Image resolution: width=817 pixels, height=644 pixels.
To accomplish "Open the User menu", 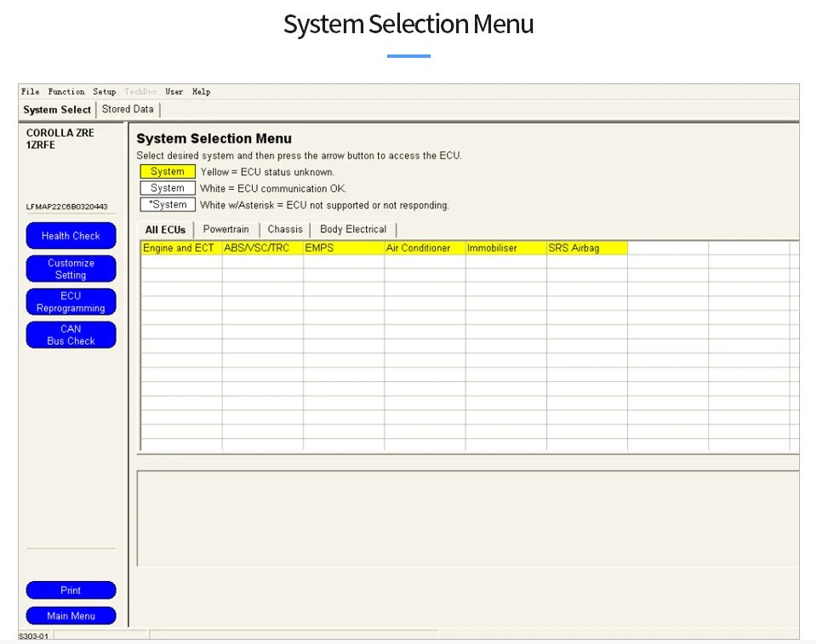I will point(174,92).
